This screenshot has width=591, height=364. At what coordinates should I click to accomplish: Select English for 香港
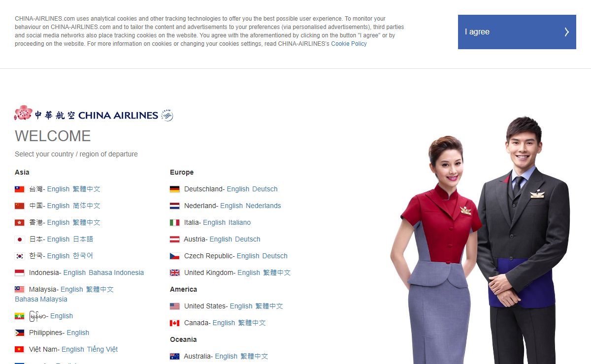tap(59, 222)
